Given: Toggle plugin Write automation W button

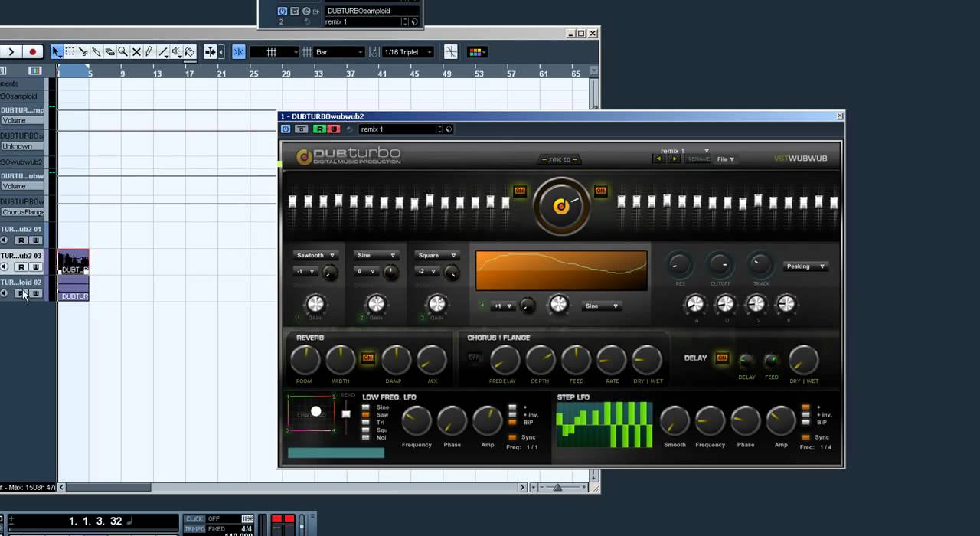Looking at the screenshot, I should coord(332,129).
